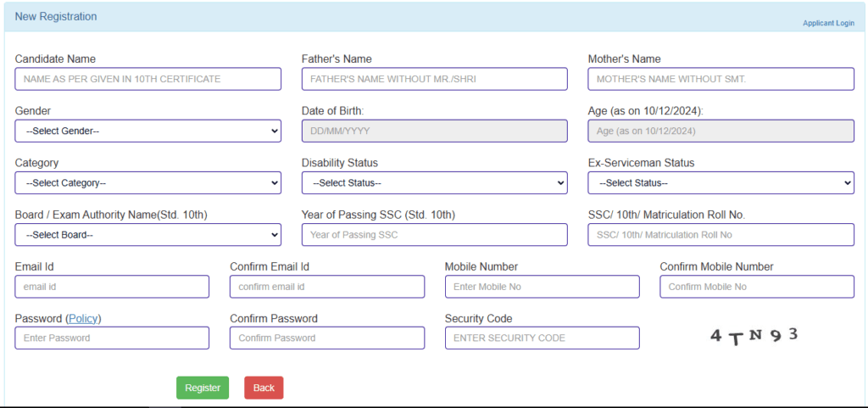Expand the Disability Status dropdown
This screenshot has height=408, width=868.
coord(434,182)
